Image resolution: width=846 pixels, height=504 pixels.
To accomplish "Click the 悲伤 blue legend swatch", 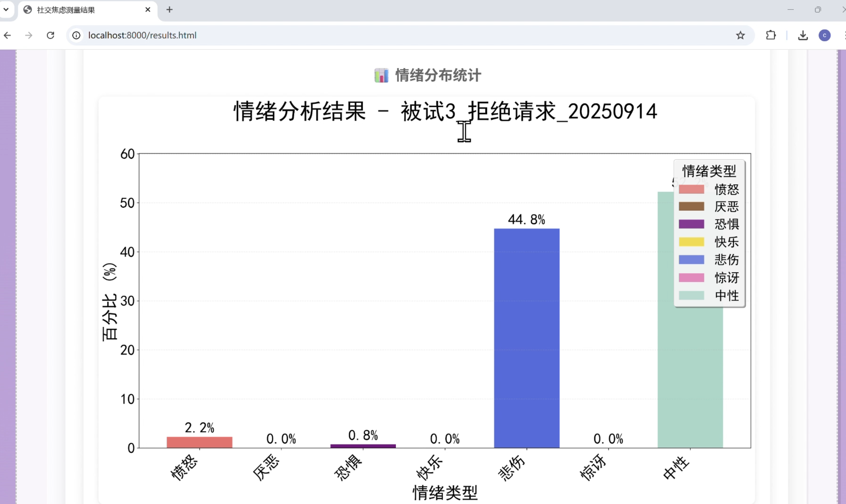I will [692, 259].
